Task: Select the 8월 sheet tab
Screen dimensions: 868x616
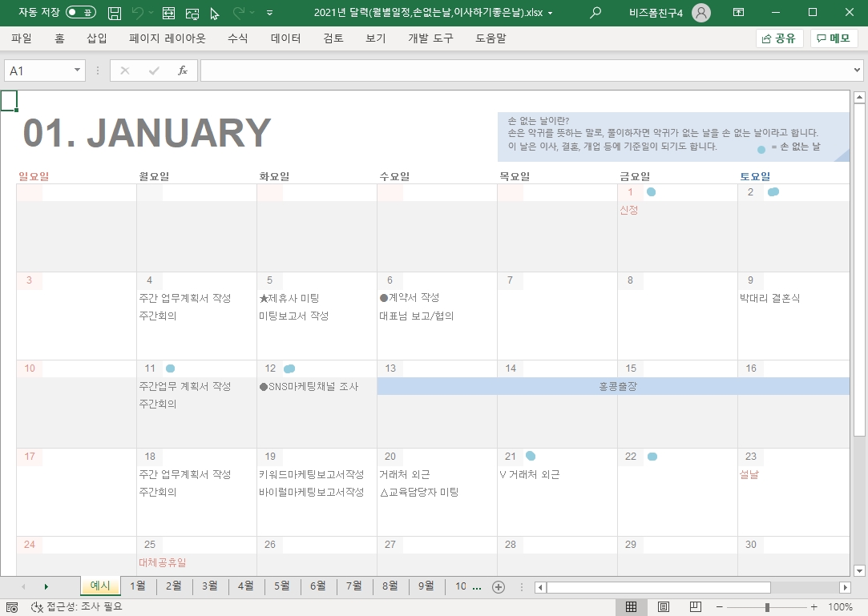Action: pyautogui.click(x=390, y=586)
